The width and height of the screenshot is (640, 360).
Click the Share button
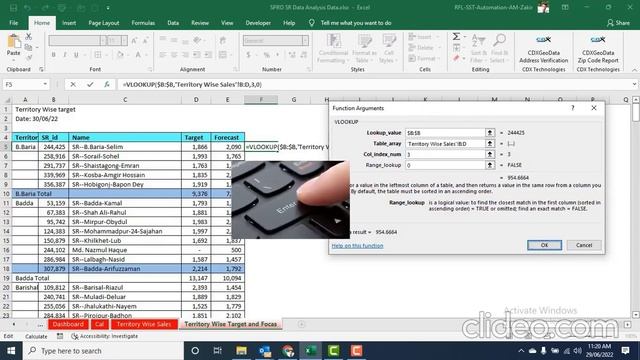[618, 23]
